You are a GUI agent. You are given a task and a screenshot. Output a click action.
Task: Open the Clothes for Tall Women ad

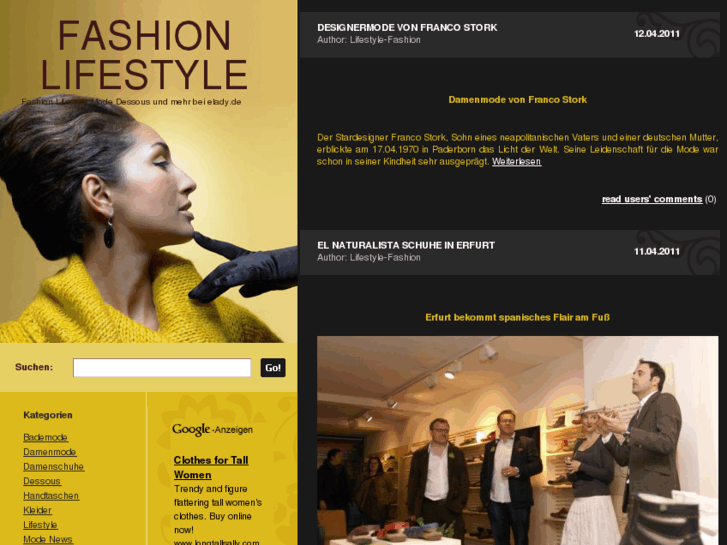(x=211, y=468)
